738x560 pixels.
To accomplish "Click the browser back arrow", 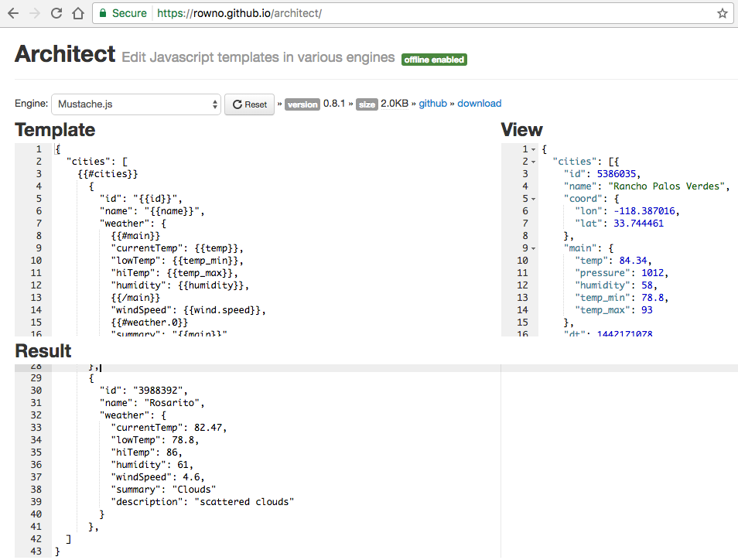I will 14,13.
